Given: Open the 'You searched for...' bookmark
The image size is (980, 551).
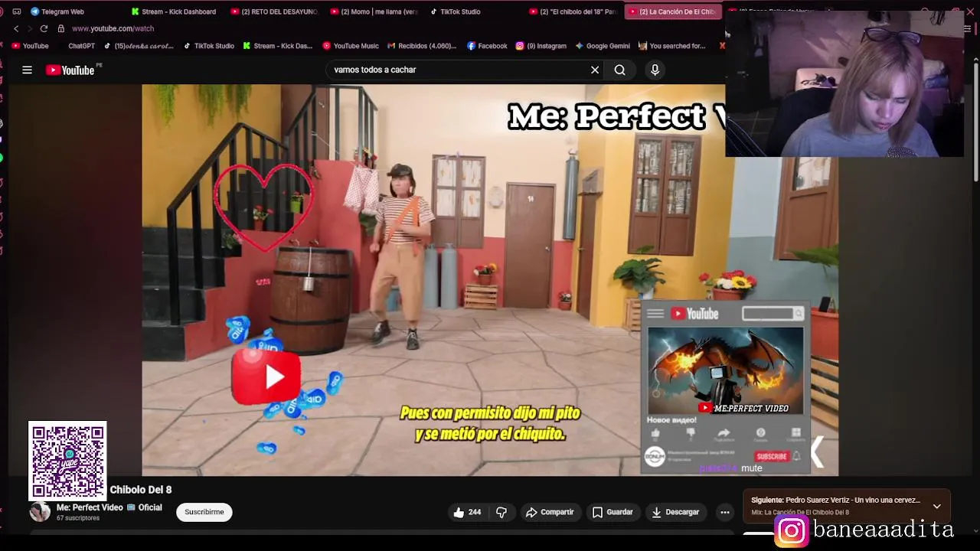Looking at the screenshot, I should [x=671, y=46].
